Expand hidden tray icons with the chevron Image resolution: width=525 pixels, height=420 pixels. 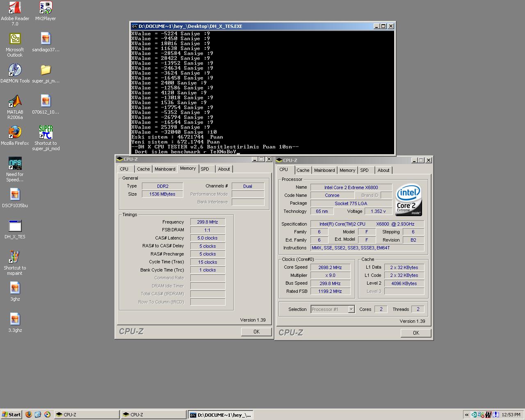coord(467,415)
